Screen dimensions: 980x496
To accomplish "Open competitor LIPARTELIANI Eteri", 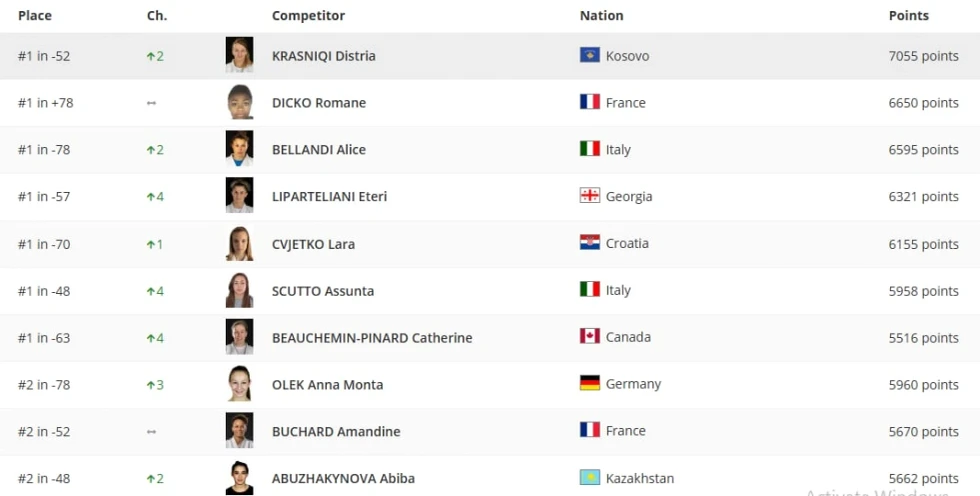I will [329, 196].
